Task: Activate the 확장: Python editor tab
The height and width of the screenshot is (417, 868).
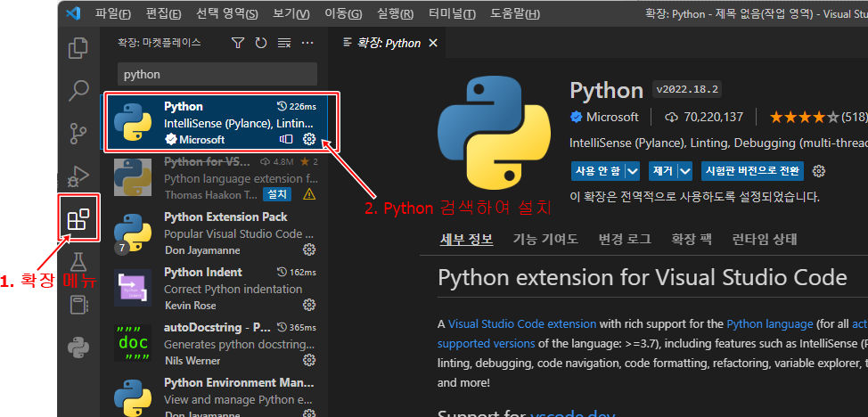Action: tap(388, 43)
